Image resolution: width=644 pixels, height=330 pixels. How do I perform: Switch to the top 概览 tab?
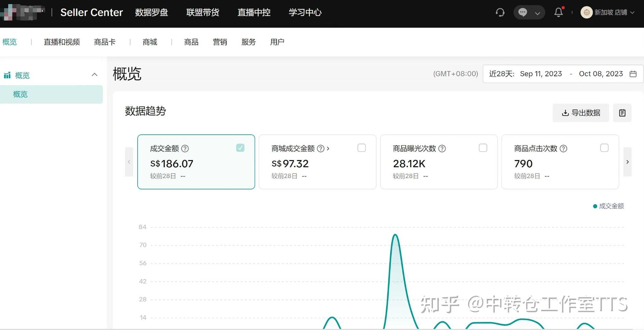coord(10,42)
